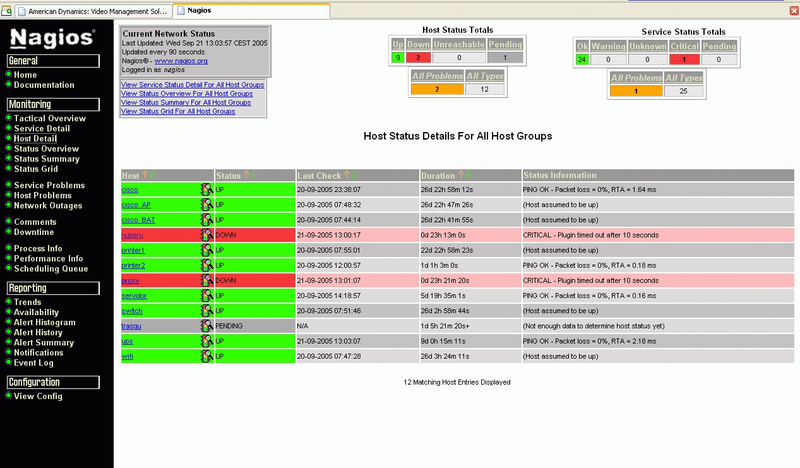800x468 pixels.
Task: Sort Last Check column ascending arrow
Action: coord(347,175)
